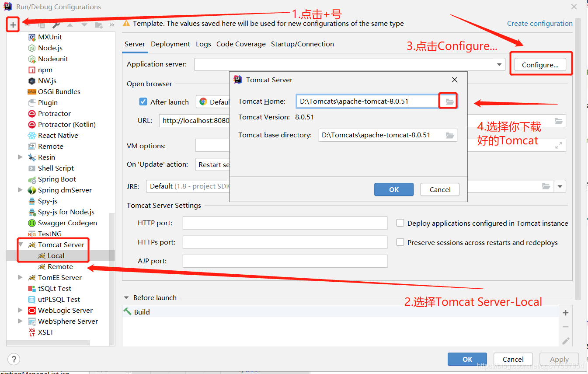Toggle the After launch checkbox
Viewport: 588px width, 374px height.
coord(143,101)
